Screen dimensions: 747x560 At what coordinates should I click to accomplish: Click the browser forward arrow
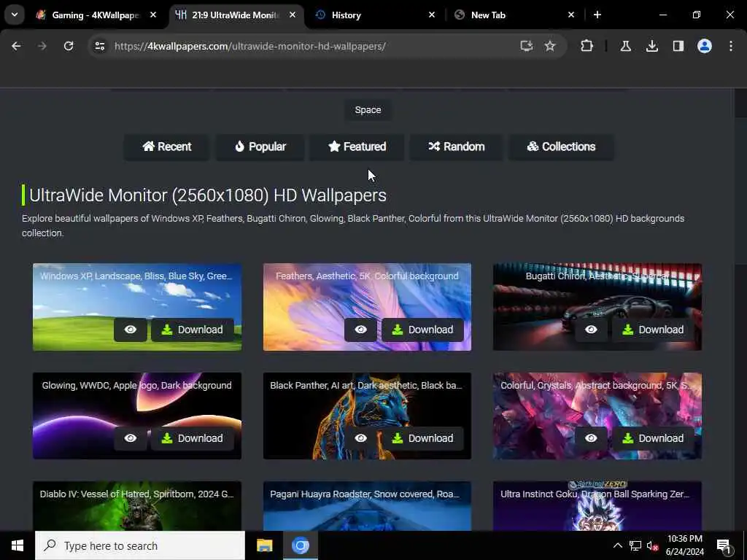point(42,46)
